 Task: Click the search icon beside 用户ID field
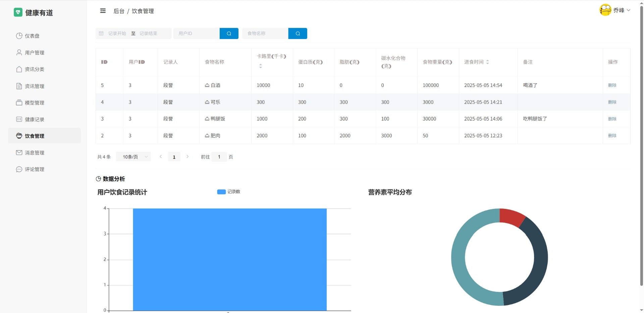coord(229,34)
